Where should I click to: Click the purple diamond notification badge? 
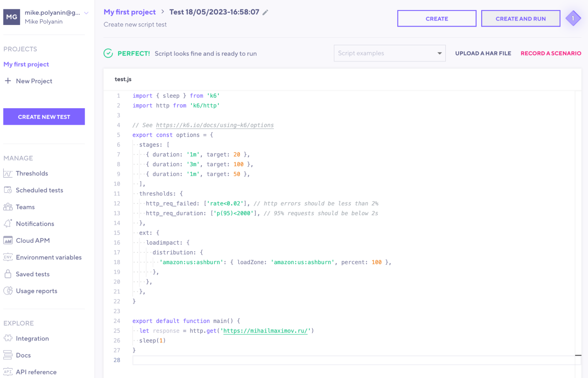pyautogui.click(x=573, y=18)
